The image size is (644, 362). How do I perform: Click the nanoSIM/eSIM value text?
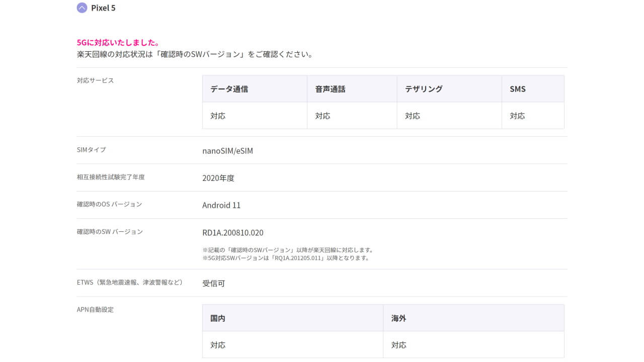click(227, 151)
